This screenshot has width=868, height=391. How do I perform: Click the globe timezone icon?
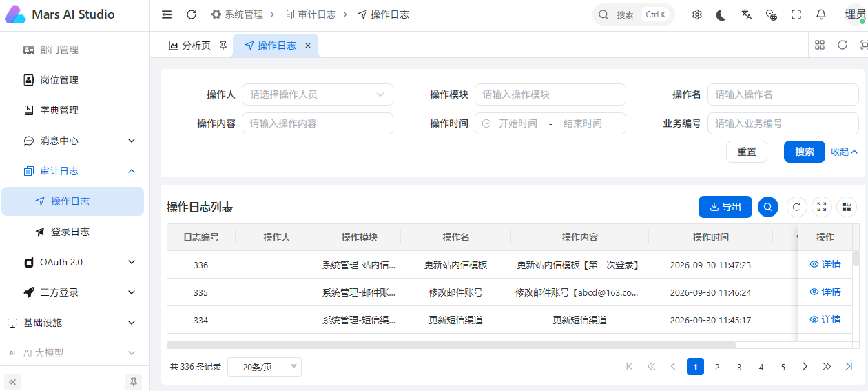(772, 14)
